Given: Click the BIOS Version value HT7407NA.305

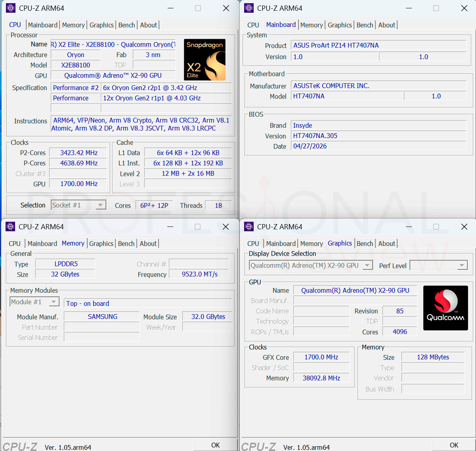Looking at the screenshot, I should (379, 136).
